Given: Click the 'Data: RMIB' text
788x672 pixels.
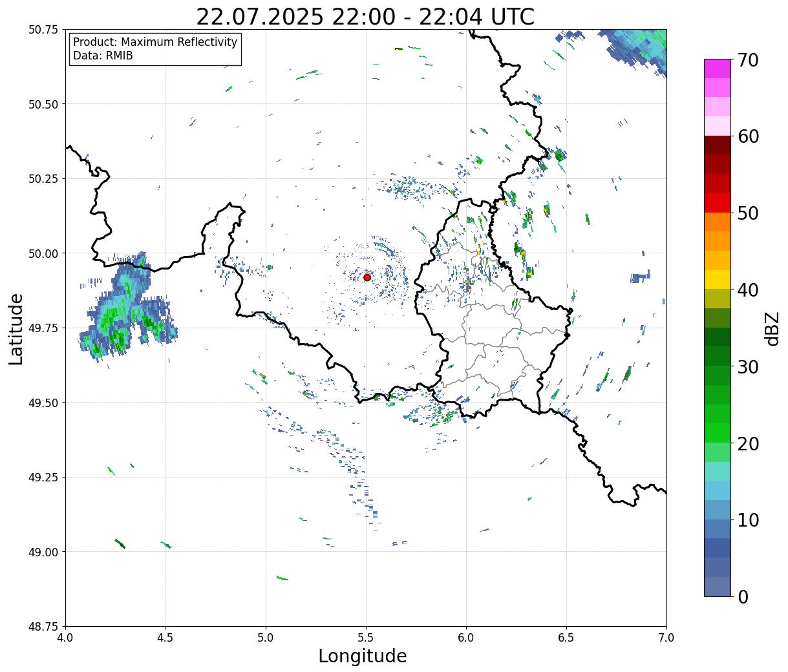Looking at the screenshot, I should (x=103, y=56).
